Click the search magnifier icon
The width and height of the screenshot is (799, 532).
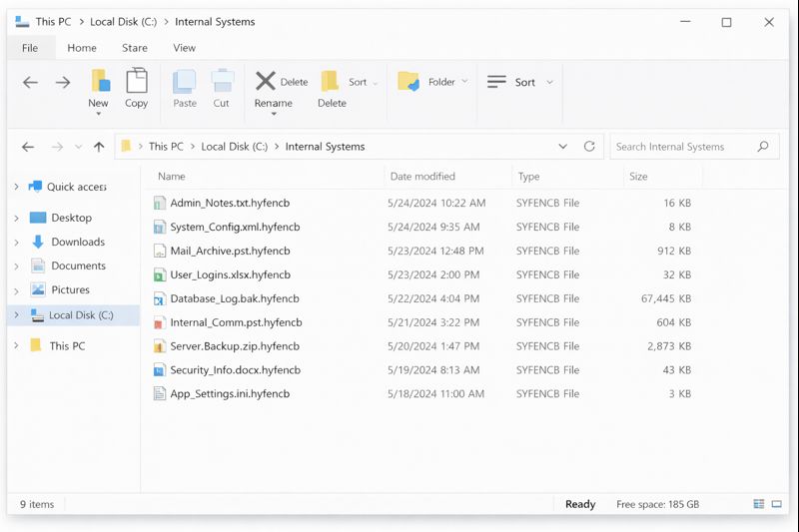pyautogui.click(x=763, y=147)
